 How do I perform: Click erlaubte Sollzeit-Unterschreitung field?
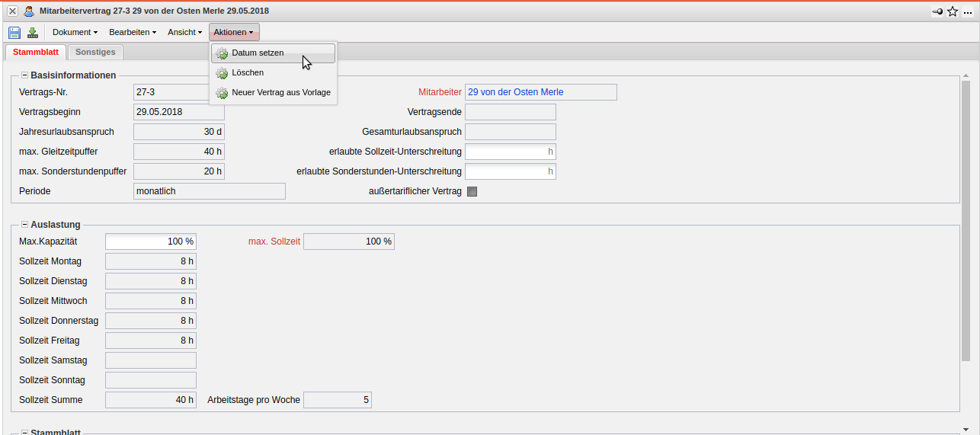(511, 152)
